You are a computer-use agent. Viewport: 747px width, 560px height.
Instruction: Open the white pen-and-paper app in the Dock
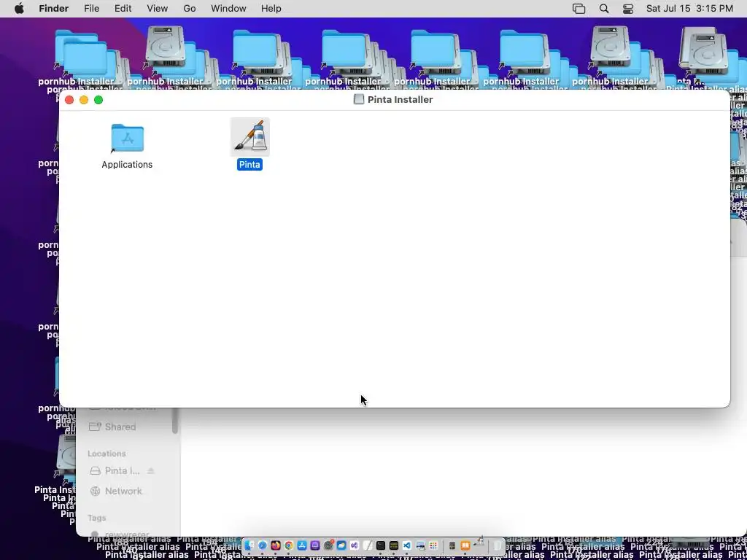point(368,545)
